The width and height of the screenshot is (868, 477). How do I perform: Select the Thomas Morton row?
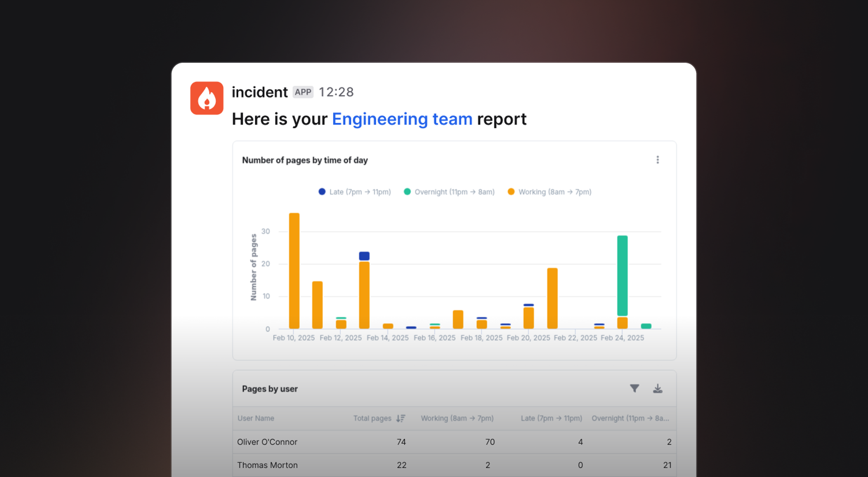coord(267,465)
